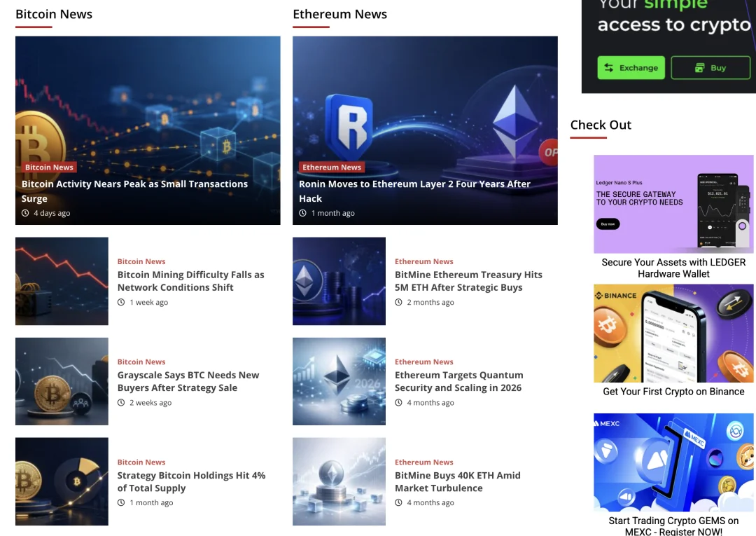Image resolution: width=756 pixels, height=536 pixels.
Task: Click the Ledger Nano S Plus ad banner
Action: tap(673, 204)
